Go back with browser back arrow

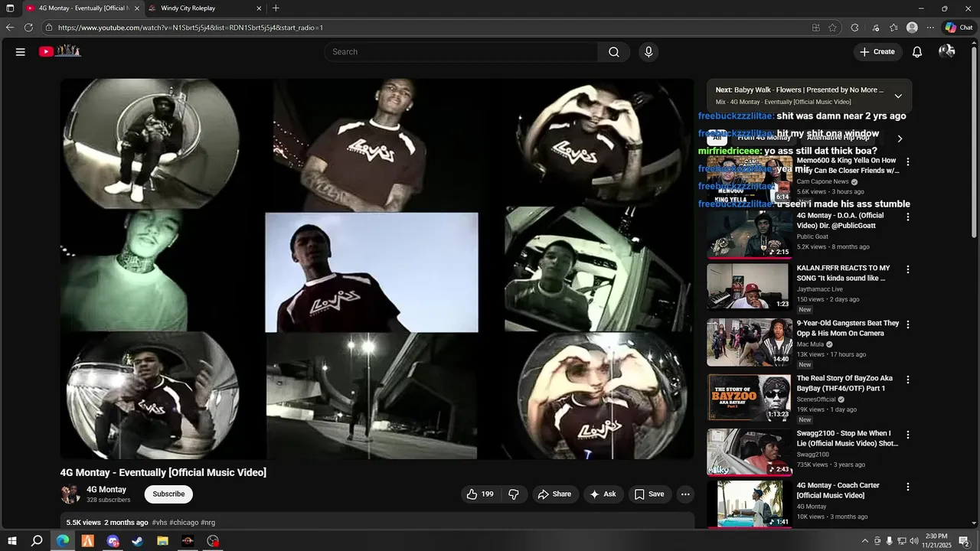(10, 28)
